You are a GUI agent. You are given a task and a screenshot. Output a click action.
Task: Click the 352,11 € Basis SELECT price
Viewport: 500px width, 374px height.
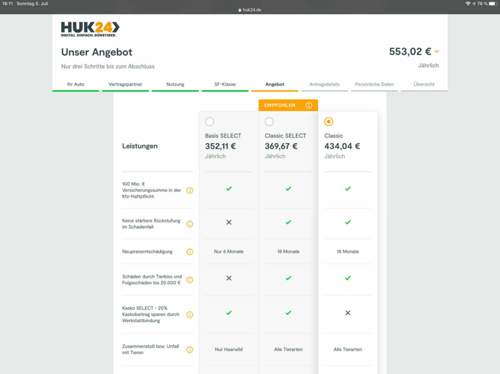pyautogui.click(x=220, y=146)
